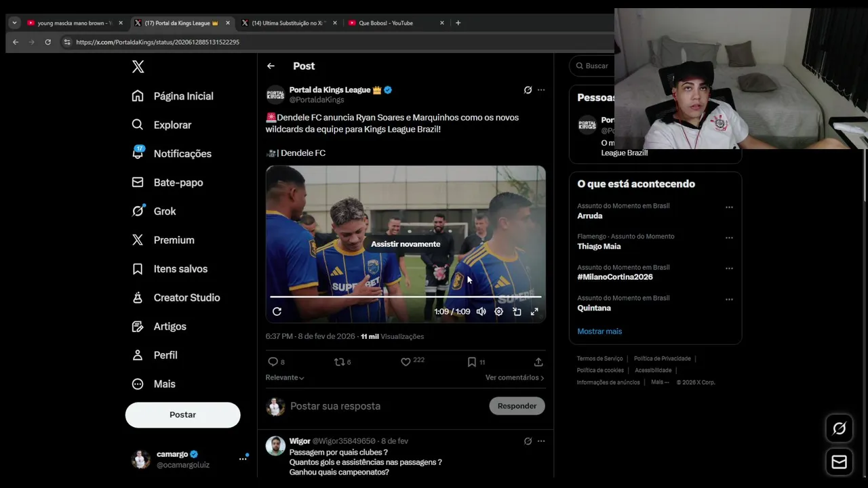Like the post with heart icon
Image resolution: width=868 pixels, height=488 pixels.
tap(406, 362)
